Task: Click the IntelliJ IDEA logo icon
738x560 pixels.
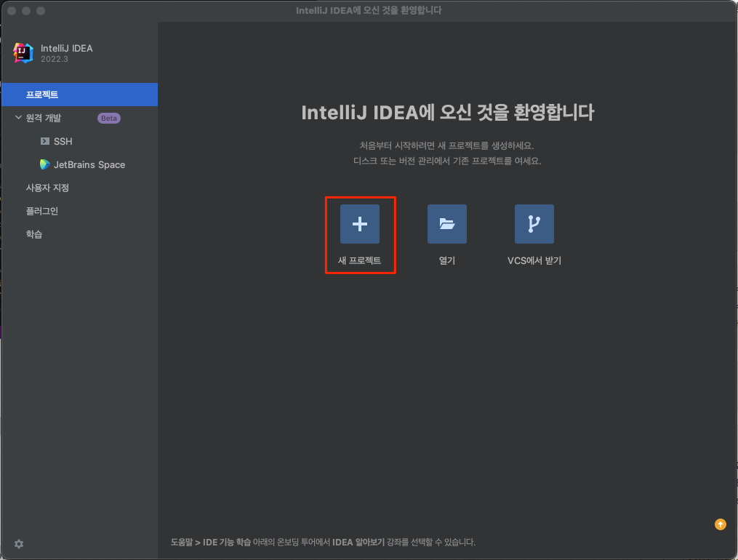Action: coord(23,52)
